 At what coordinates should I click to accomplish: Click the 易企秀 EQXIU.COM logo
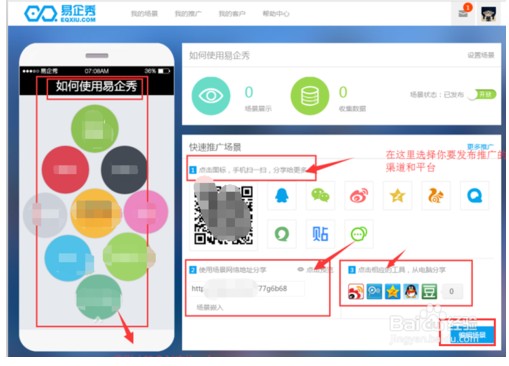(x=60, y=14)
